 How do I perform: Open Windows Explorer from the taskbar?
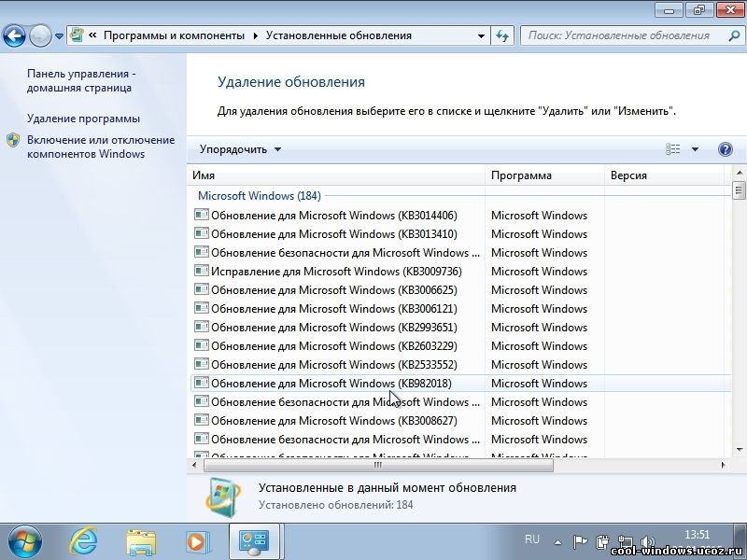coord(141,542)
